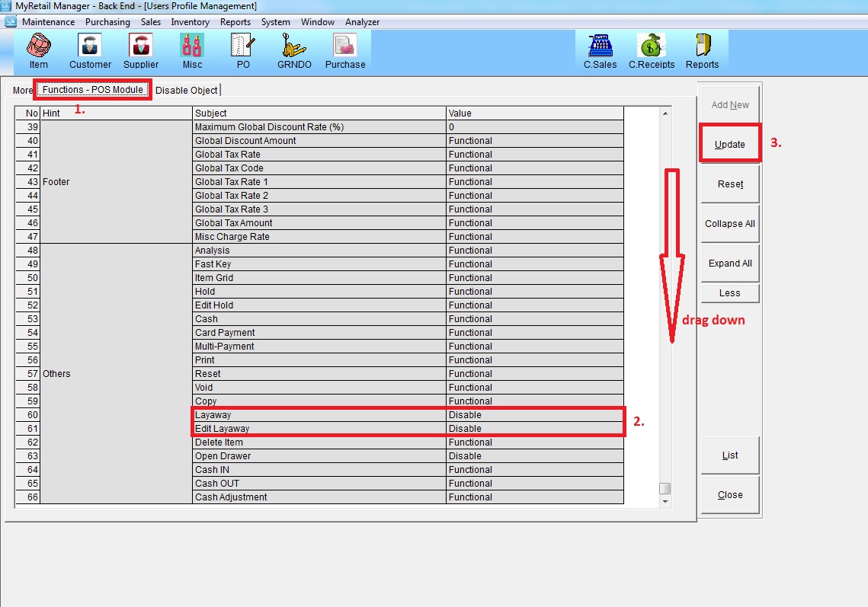Open the Purchase toolbar icon
Viewport: 868px width, 607px height.
345,51
